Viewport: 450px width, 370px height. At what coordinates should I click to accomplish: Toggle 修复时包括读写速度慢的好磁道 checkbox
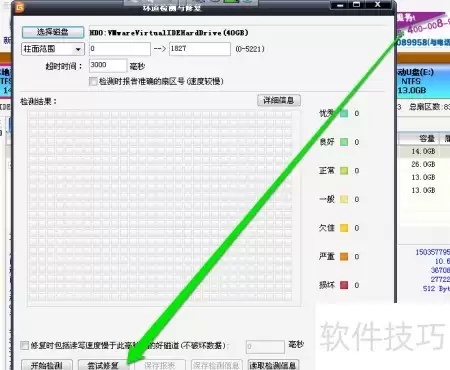(x=24, y=345)
